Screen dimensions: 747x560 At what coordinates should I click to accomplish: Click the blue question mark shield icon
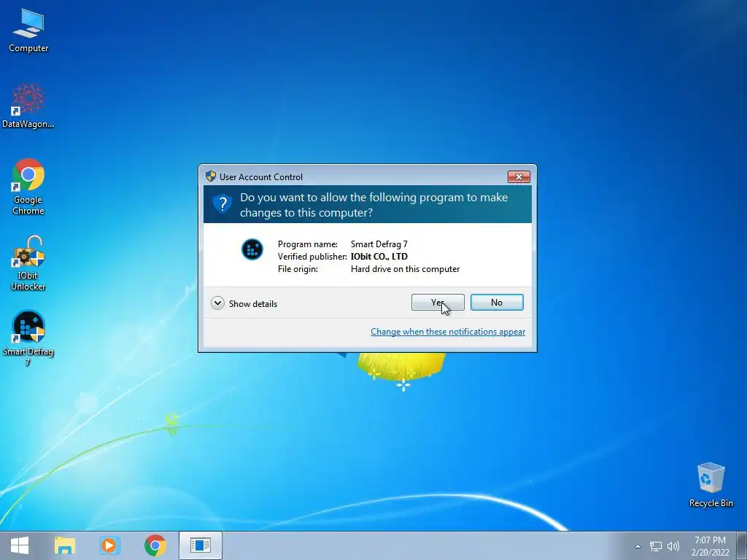point(222,204)
